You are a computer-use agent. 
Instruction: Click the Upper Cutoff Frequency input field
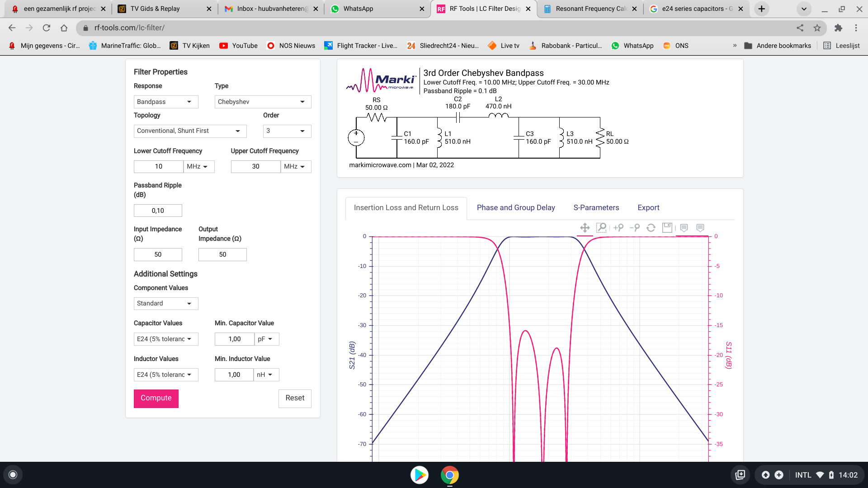[256, 167]
